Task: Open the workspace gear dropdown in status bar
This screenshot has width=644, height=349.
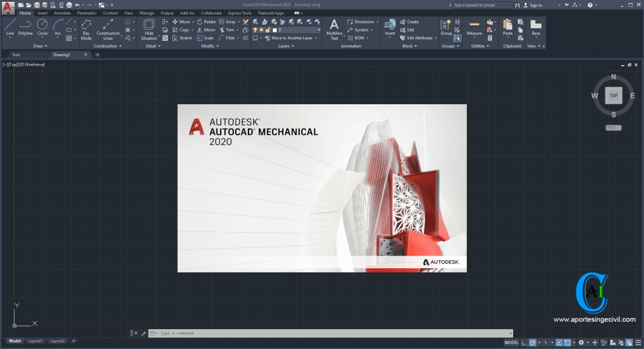Action: (588, 342)
